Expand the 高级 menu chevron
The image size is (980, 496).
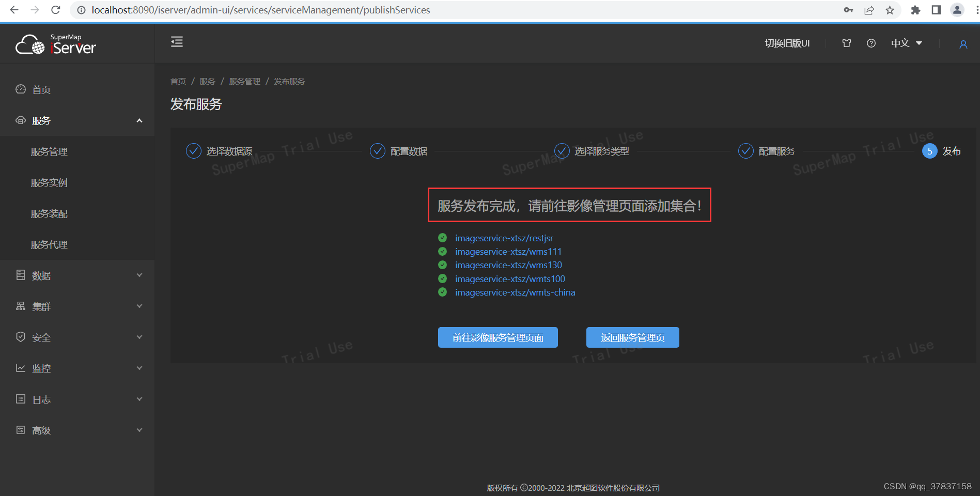click(139, 430)
